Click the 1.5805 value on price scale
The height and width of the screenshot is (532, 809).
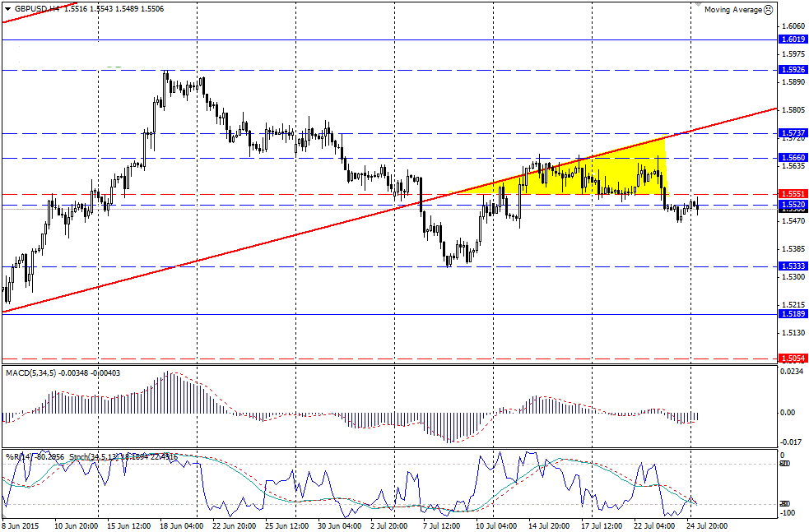coord(793,110)
